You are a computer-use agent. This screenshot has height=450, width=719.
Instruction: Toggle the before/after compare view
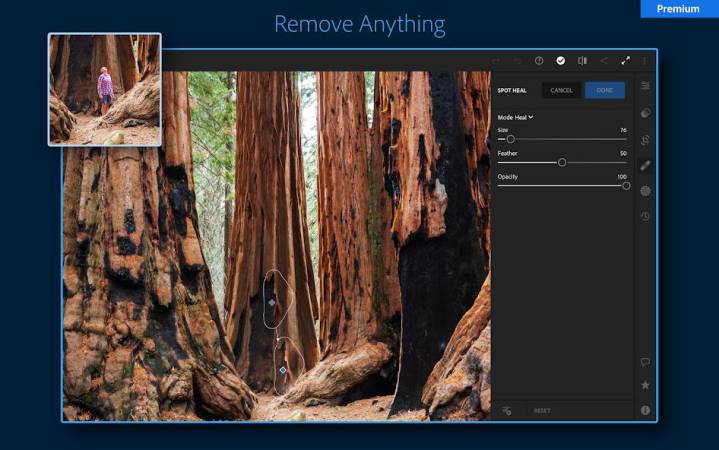(582, 61)
